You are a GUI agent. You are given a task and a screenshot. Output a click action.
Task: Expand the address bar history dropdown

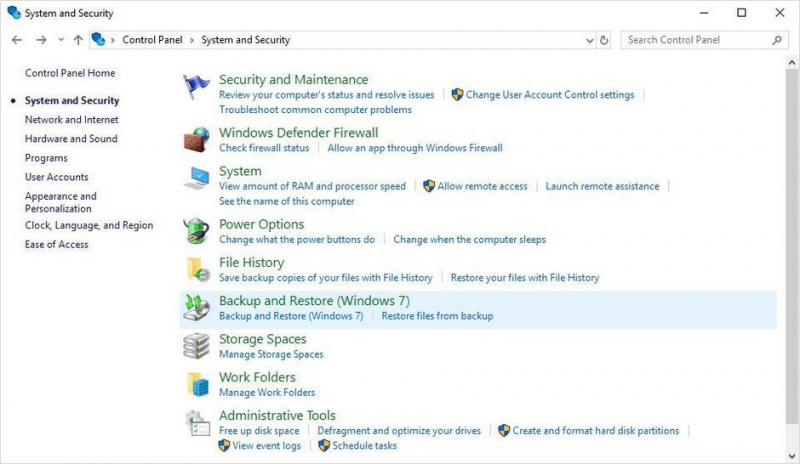[590, 40]
